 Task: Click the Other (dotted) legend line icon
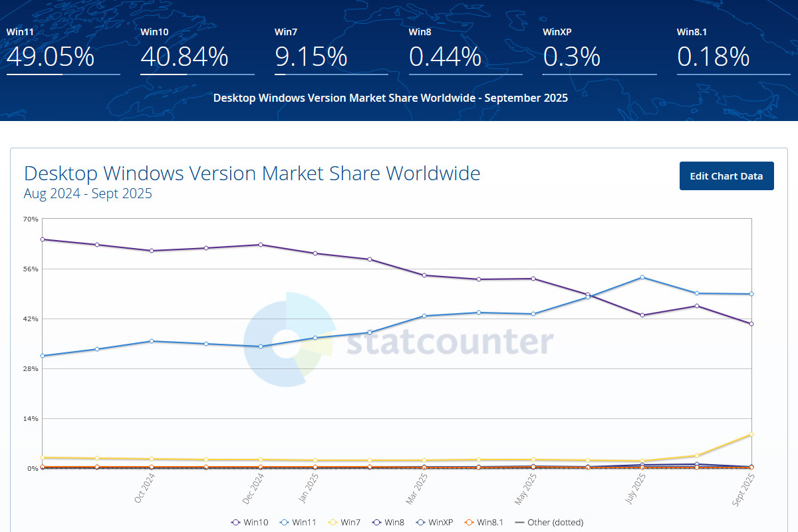[x=520, y=522]
